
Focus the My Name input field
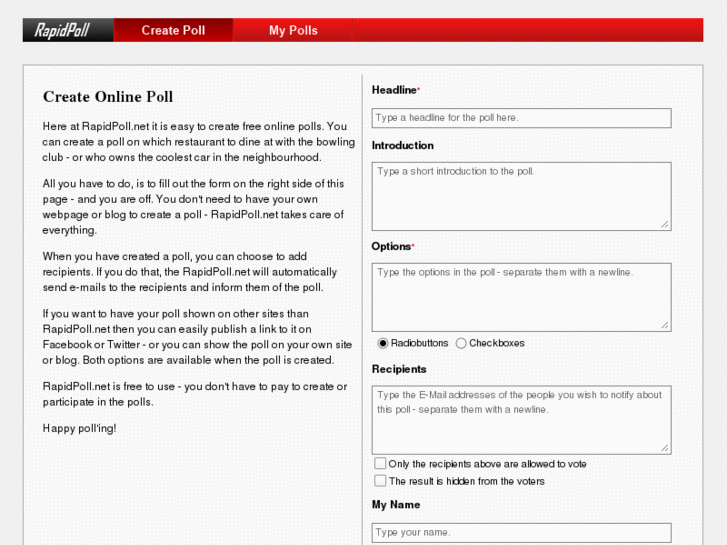521,532
